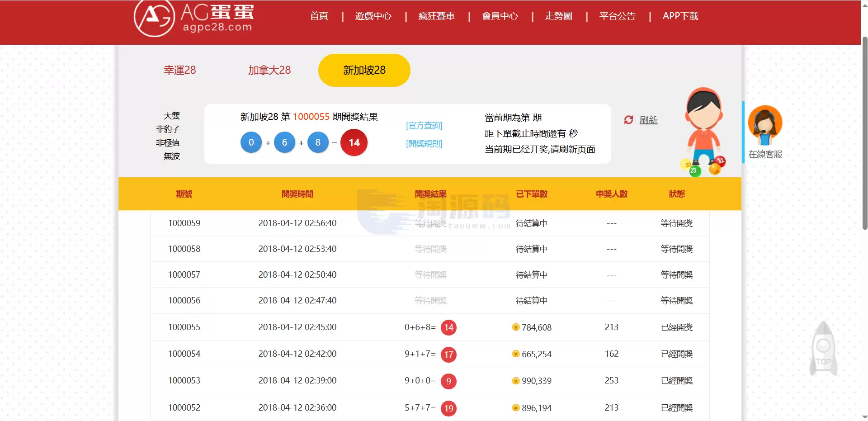Click the blue ball showing 8
This screenshot has width=868, height=421.
pyautogui.click(x=318, y=142)
